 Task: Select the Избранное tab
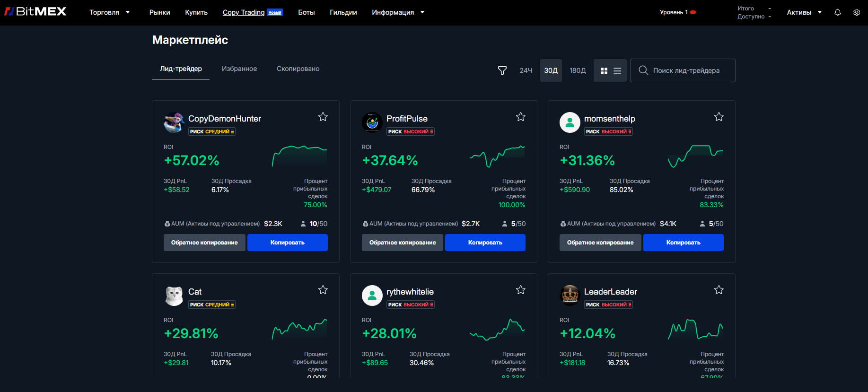[239, 69]
